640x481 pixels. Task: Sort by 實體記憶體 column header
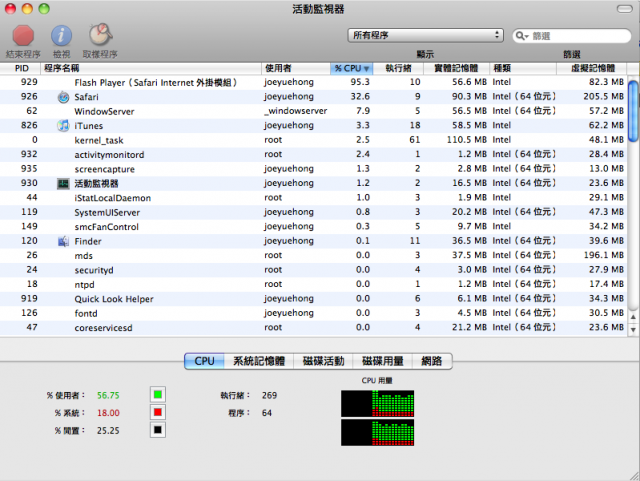click(x=456, y=68)
